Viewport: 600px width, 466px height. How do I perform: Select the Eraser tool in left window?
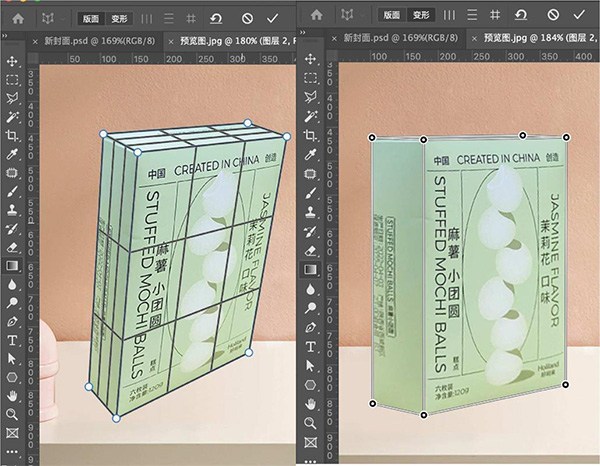click(x=12, y=247)
